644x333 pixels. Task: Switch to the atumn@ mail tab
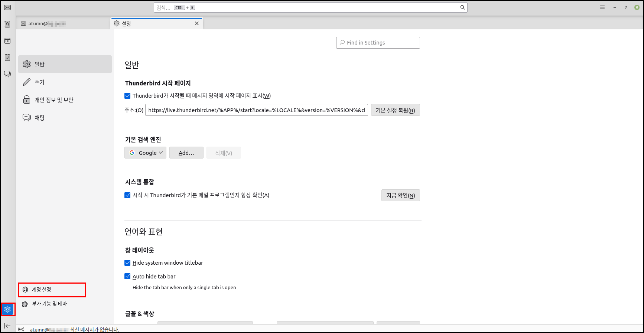[63, 23]
